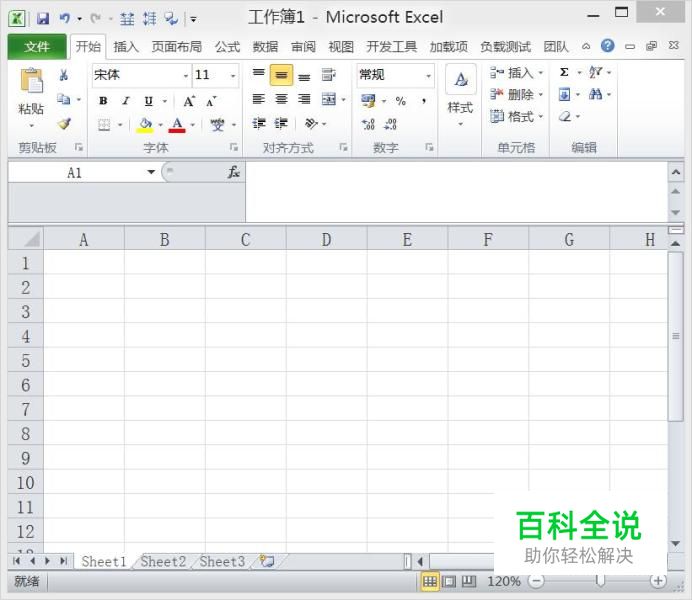Toggle Bottom Align for cells

click(304, 76)
